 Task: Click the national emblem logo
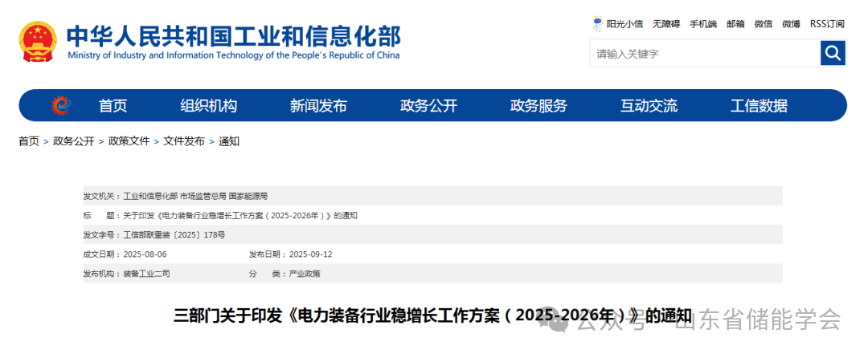click(x=38, y=42)
